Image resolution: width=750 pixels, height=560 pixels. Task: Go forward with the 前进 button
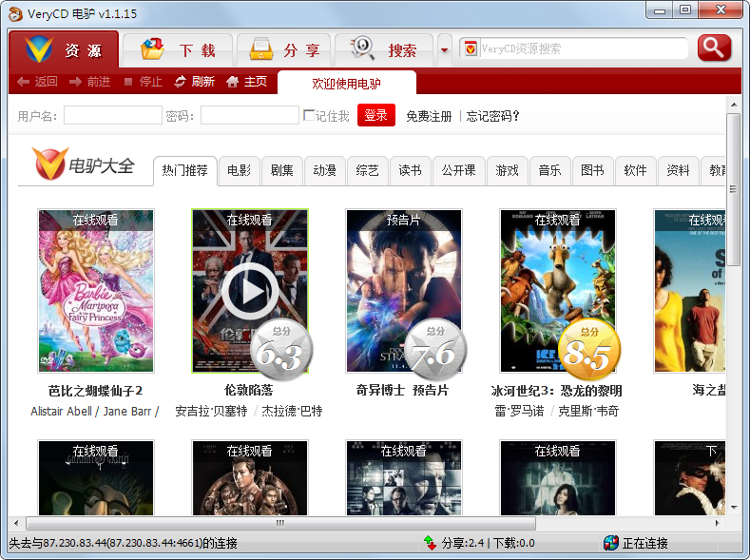90,82
